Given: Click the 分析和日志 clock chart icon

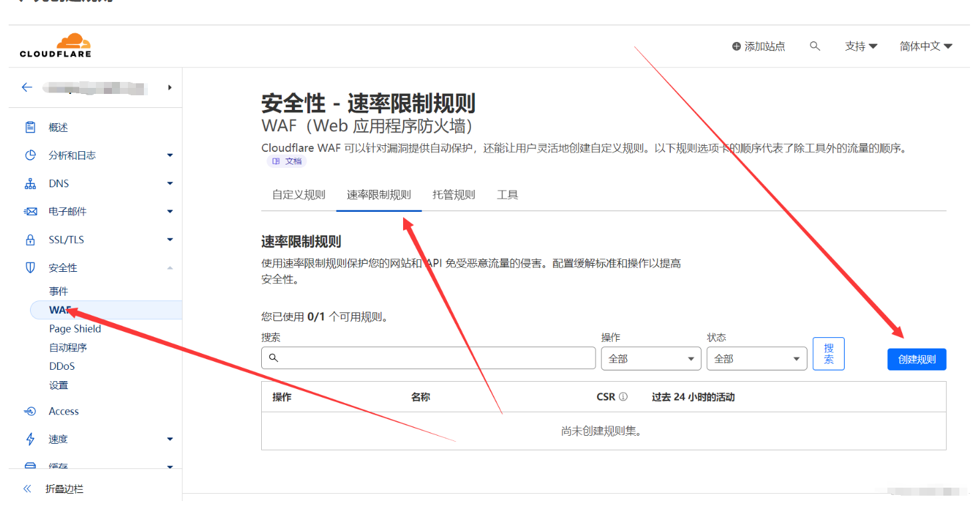Looking at the screenshot, I should (30, 155).
